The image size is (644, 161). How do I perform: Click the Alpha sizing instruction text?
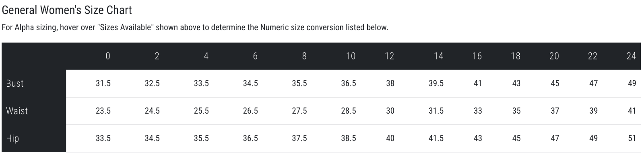point(195,28)
